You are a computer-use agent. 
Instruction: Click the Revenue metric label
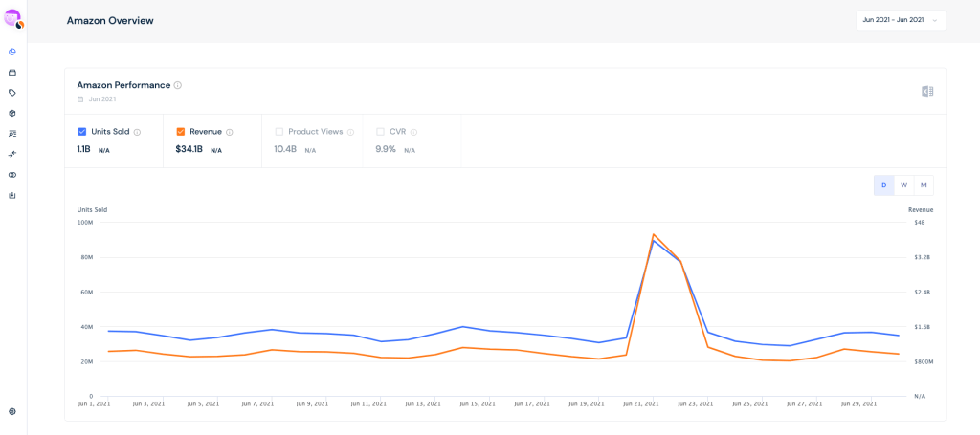pyautogui.click(x=206, y=132)
